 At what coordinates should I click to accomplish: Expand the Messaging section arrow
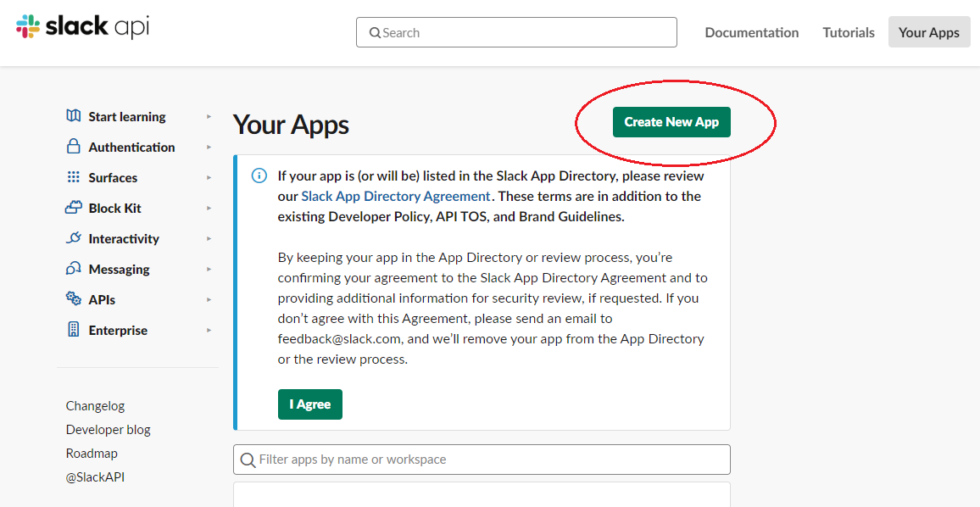tap(209, 270)
